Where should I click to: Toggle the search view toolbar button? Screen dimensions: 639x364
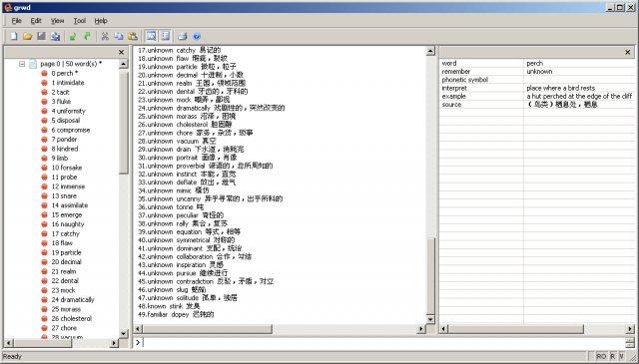[x=151, y=36]
